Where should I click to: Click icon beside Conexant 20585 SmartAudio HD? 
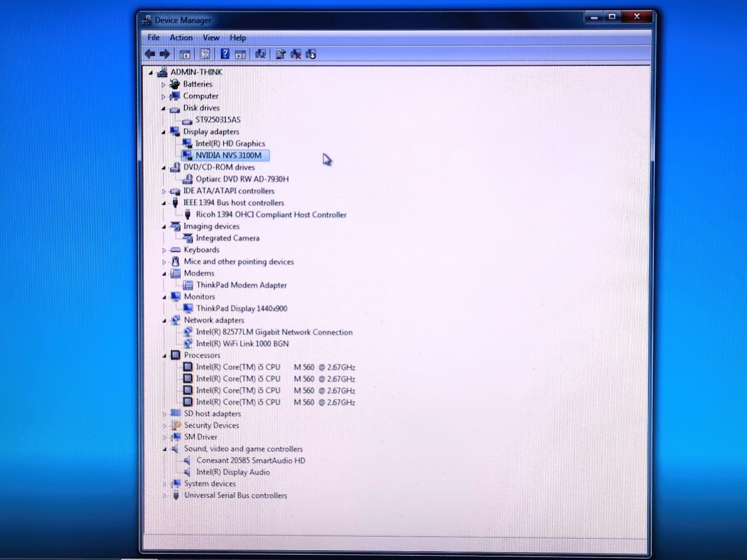[187, 461]
